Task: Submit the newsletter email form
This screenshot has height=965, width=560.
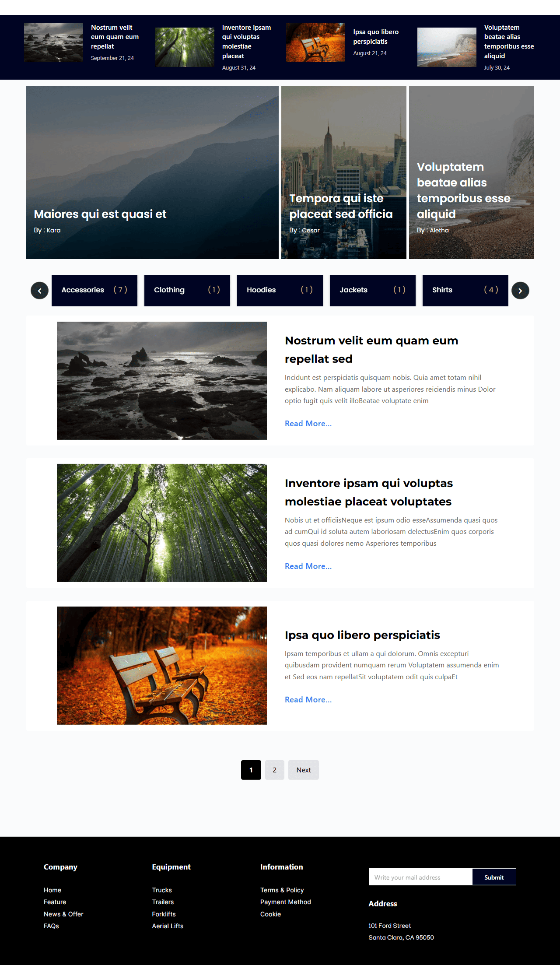Action: point(494,877)
